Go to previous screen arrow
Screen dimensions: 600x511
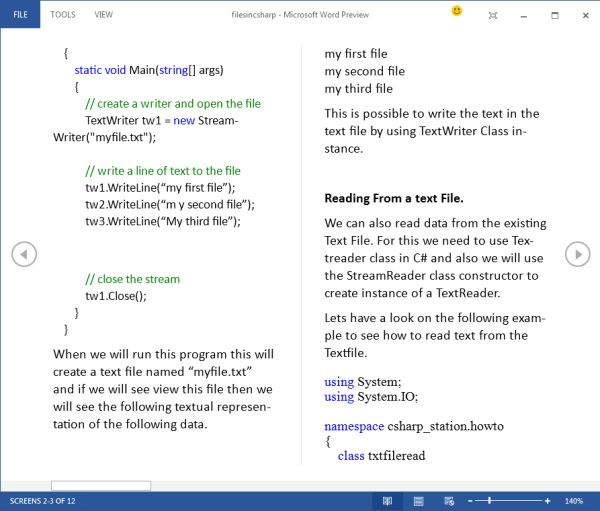(x=24, y=254)
